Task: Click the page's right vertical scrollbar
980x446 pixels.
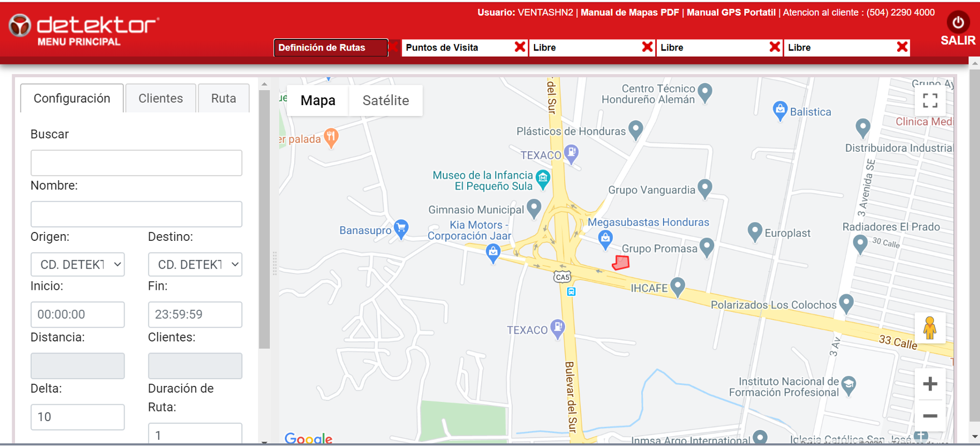Action: [x=974, y=245]
